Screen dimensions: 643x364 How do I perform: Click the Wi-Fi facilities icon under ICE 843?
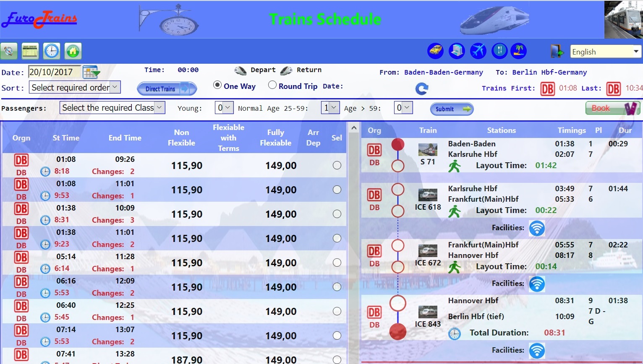(537, 351)
